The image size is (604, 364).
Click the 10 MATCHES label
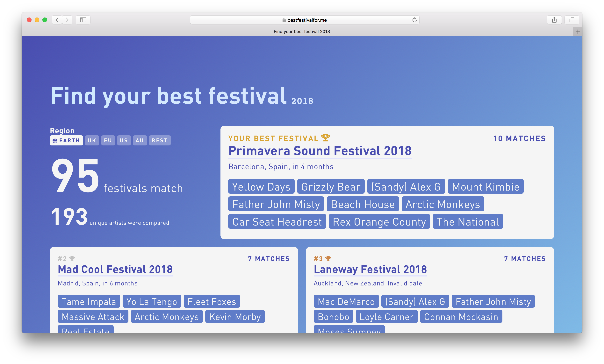pos(519,139)
